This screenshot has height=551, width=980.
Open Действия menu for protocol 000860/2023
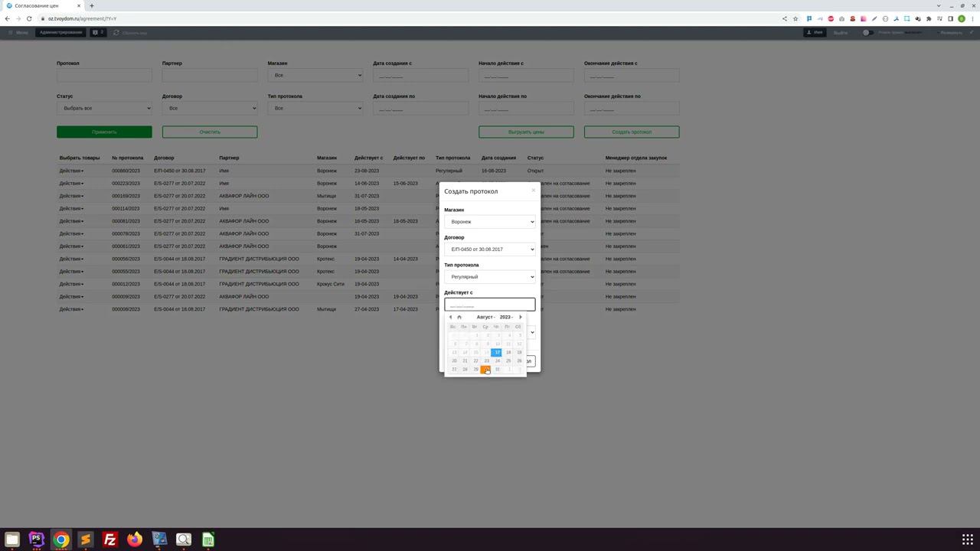[71, 171]
